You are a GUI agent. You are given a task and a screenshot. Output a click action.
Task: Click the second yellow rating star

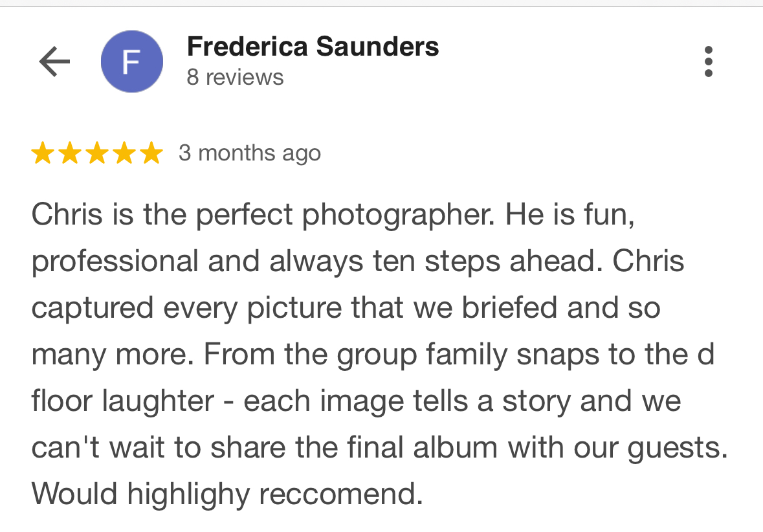tap(70, 153)
